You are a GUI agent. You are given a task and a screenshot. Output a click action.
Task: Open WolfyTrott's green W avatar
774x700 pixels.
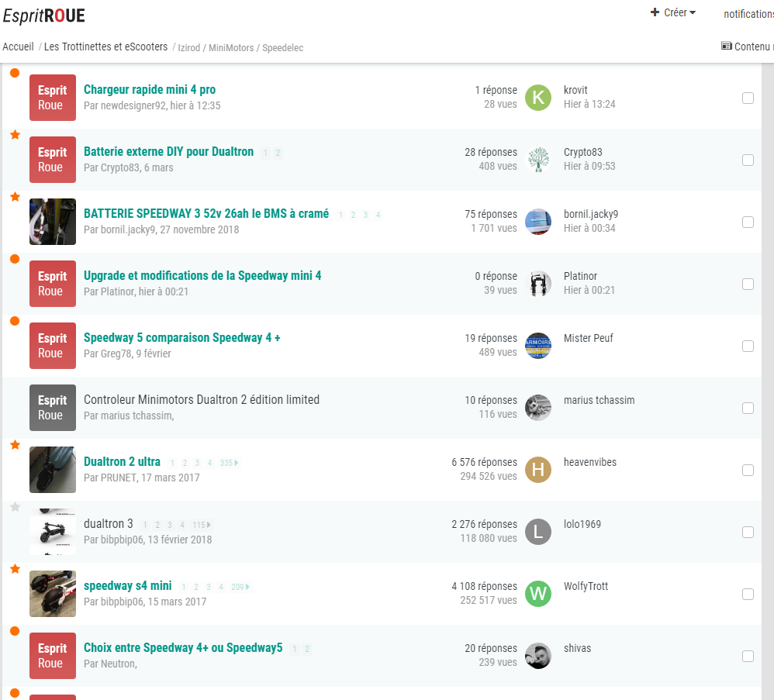coord(538,594)
